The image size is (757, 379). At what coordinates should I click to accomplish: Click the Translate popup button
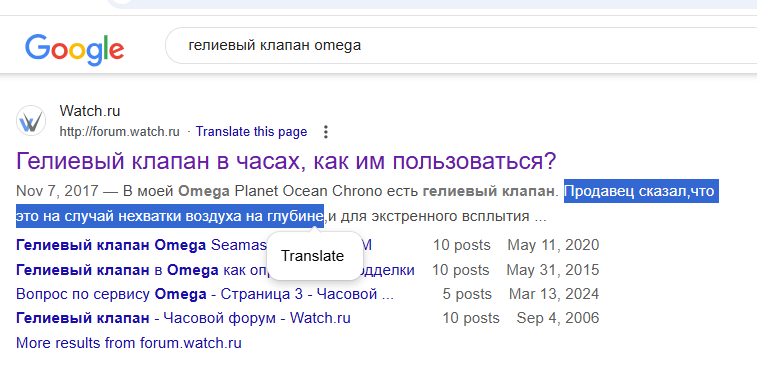313,256
